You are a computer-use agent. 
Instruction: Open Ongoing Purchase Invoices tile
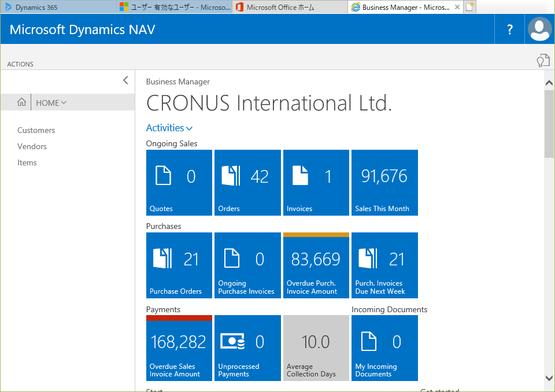click(247, 265)
